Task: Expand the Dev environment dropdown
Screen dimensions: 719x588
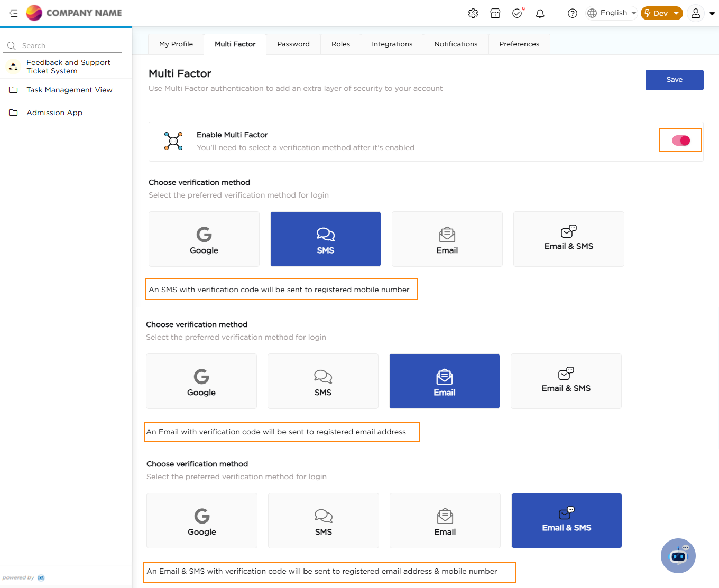Action: coord(661,13)
